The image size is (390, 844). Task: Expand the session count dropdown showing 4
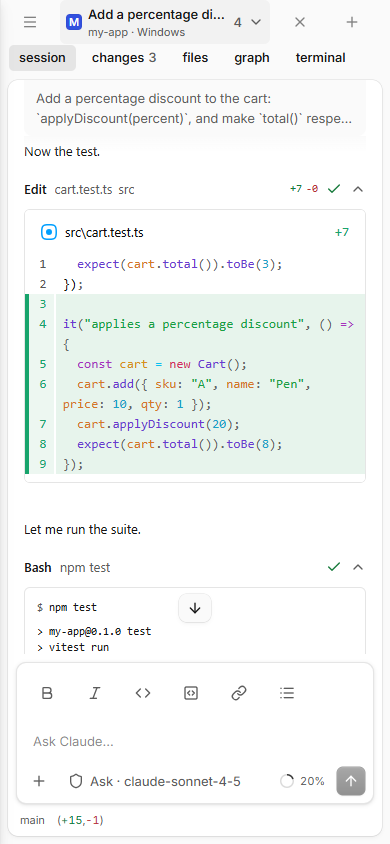point(247,22)
